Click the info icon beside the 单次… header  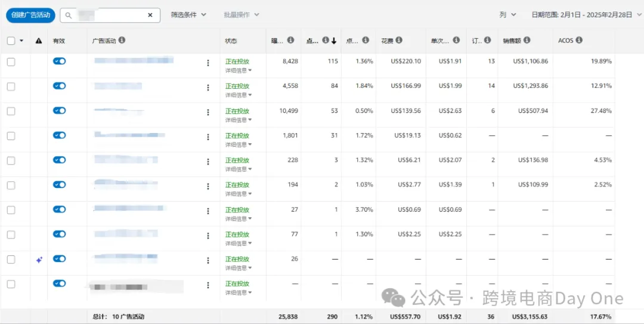(456, 41)
